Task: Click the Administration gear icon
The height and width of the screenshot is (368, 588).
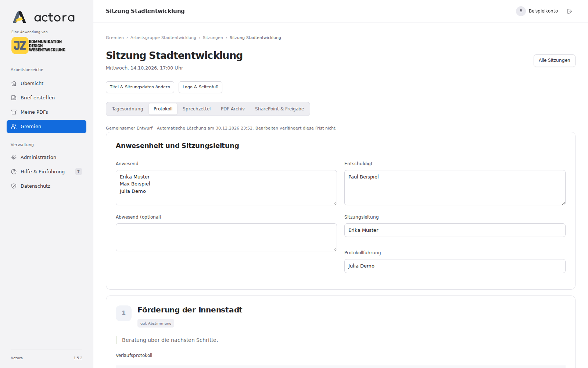Action: pos(14,158)
